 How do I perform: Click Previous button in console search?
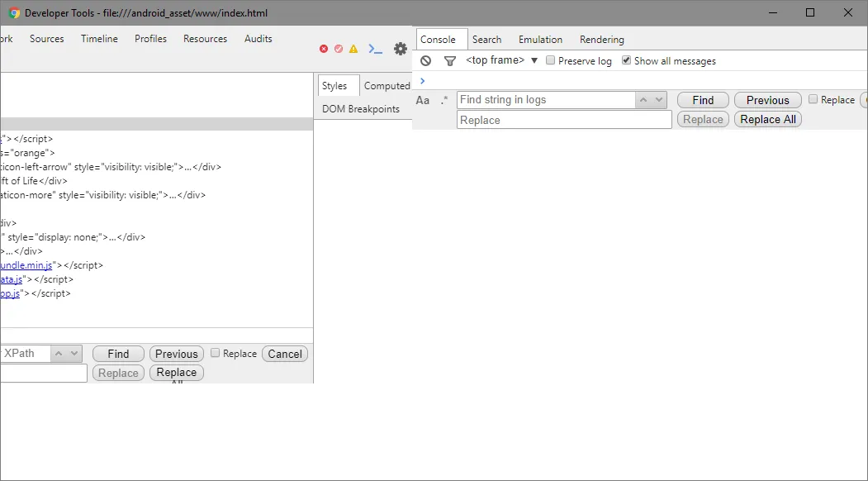[768, 100]
